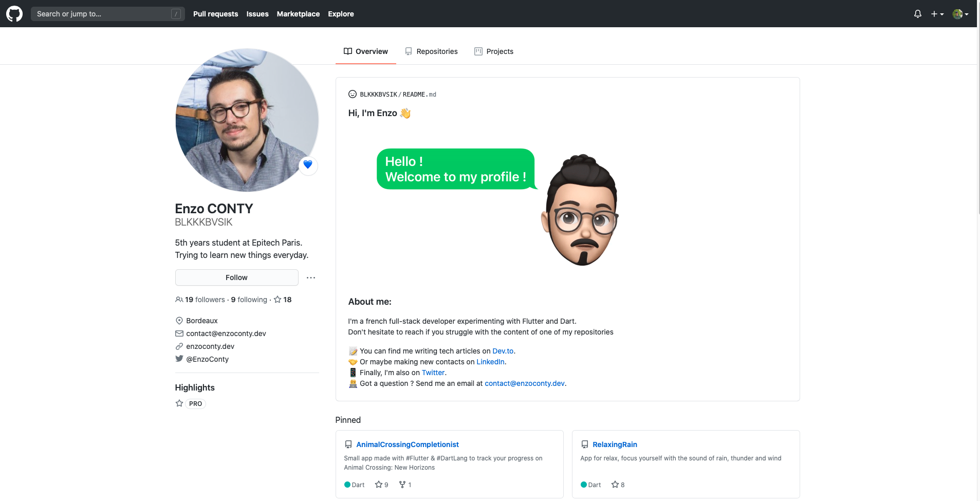The width and height of the screenshot is (980, 501).
Task: Click the PRO highlight badge
Action: point(195,404)
